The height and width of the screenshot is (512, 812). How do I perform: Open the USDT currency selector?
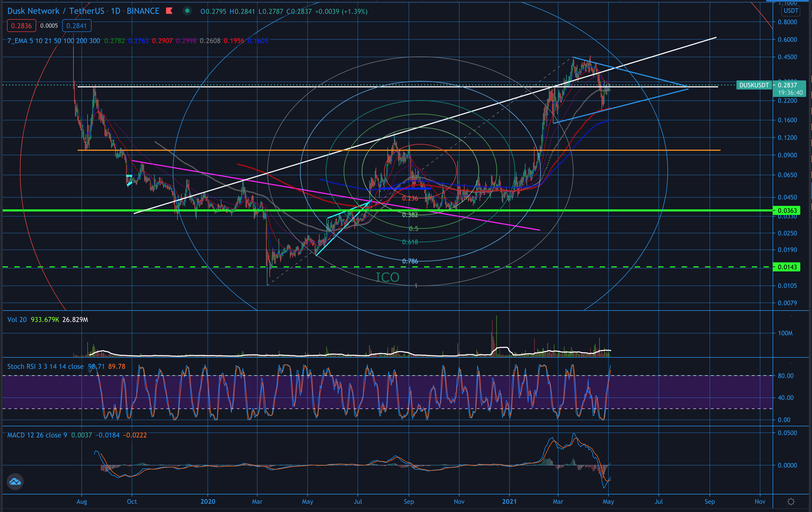[x=790, y=11]
